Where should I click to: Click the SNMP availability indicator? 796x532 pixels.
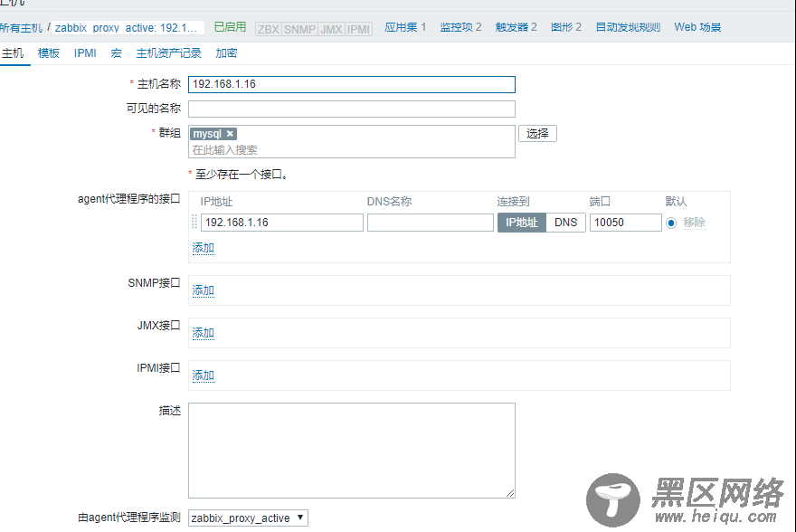tap(299, 29)
